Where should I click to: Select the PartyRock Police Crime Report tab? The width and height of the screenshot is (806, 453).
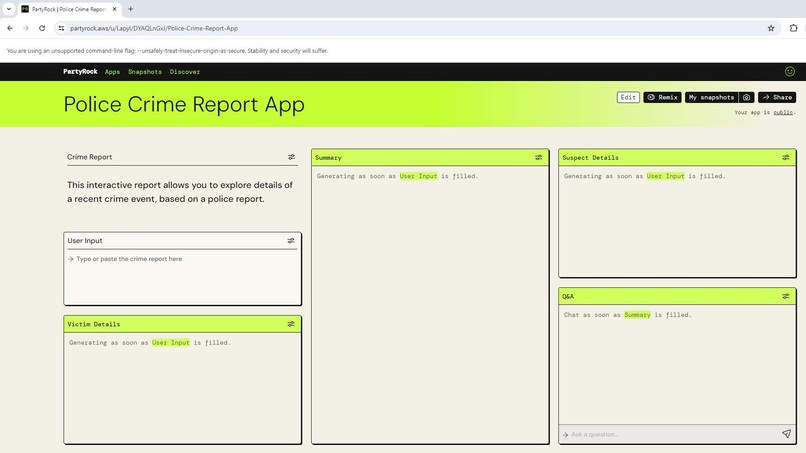pos(69,9)
